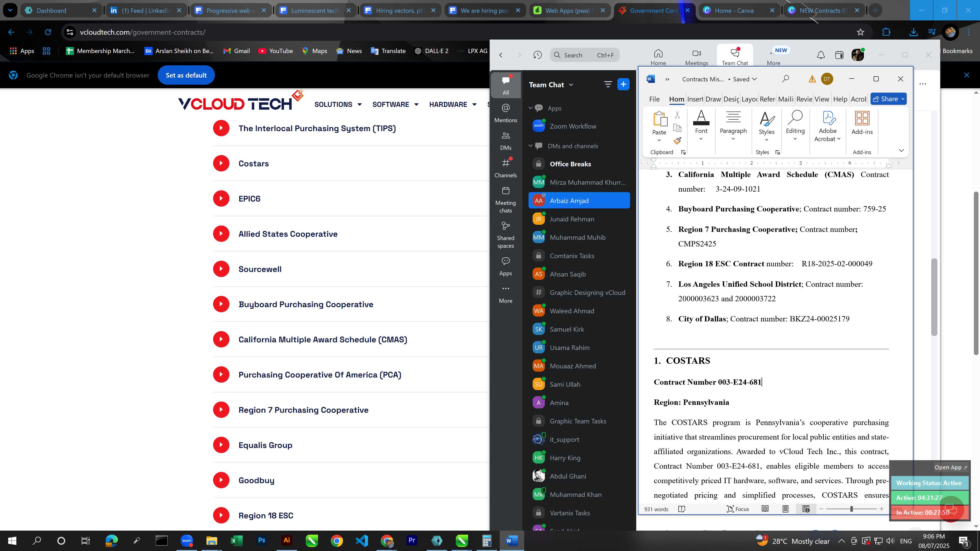Open the SOLUTIONS dropdown menu
The width and height of the screenshot is (980, 551).
338,104
